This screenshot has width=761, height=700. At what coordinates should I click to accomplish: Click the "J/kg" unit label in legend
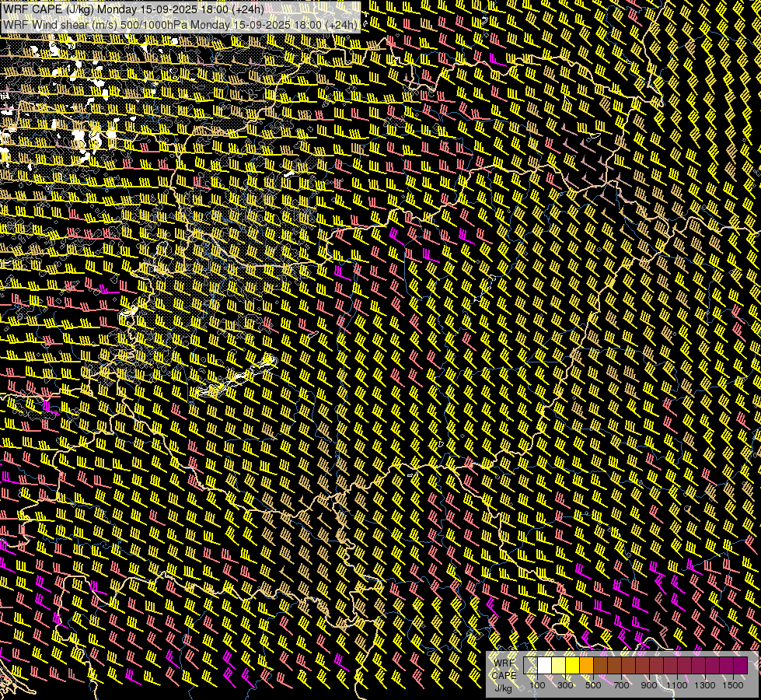[x=503, y=688]
